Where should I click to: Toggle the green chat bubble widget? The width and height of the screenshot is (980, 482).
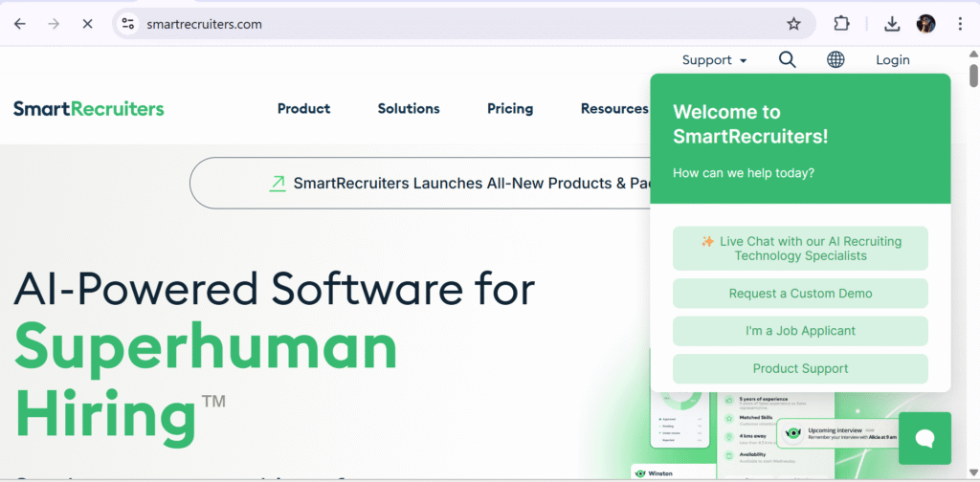pos(925,438)
